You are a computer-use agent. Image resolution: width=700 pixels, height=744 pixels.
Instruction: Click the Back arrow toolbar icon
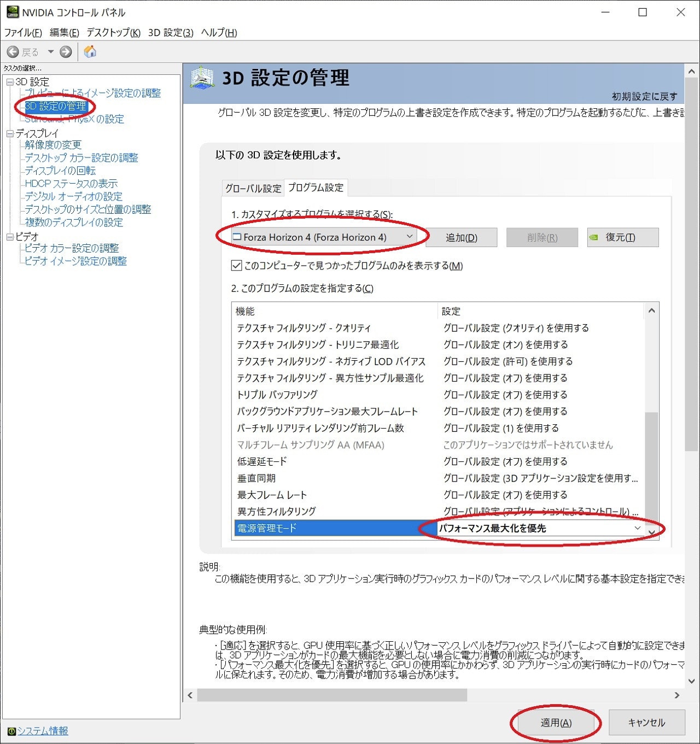coord(13,52)
